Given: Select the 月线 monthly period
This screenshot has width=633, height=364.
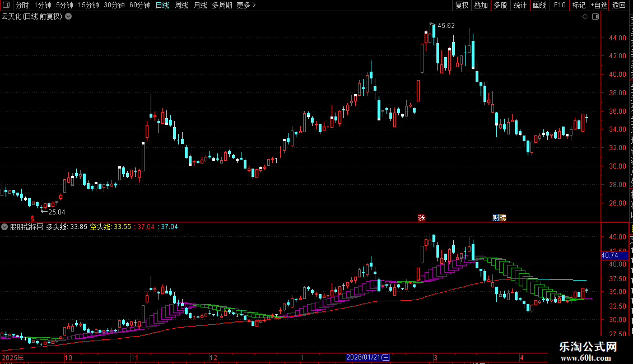Looking at the screenshot, I should [200, 5].
